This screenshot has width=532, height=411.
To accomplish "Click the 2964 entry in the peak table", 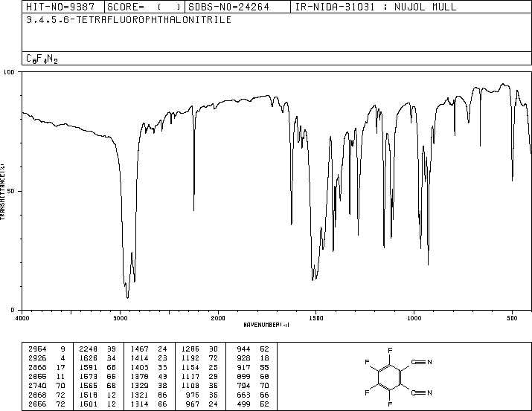I will 37,349.
